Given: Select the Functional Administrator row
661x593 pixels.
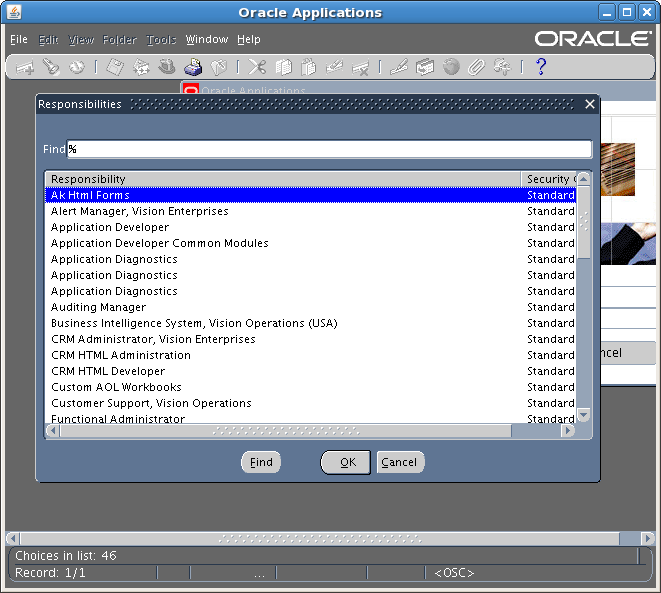Looking at the screenshot, I should (311, 419).
